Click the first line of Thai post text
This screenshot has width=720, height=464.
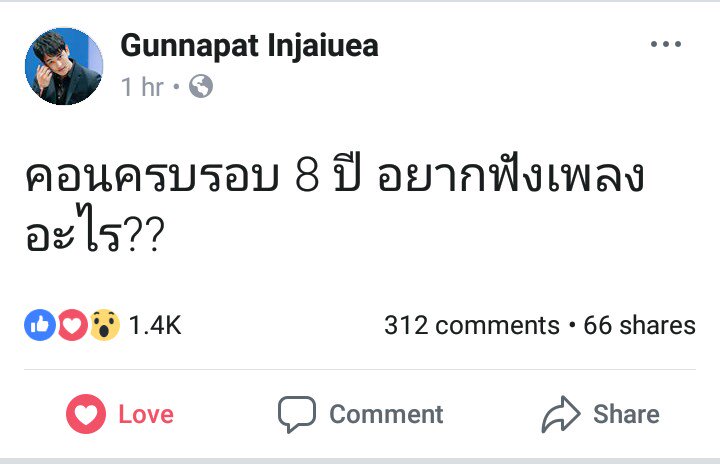335,180
